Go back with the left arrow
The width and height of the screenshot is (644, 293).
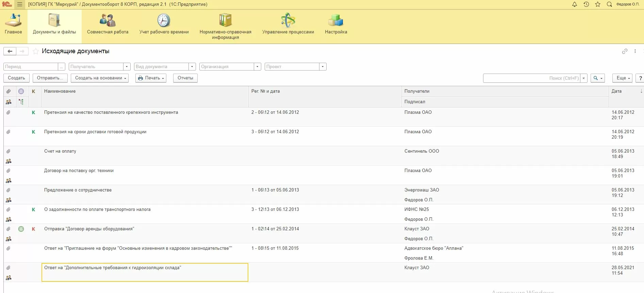tap(10, 51)
